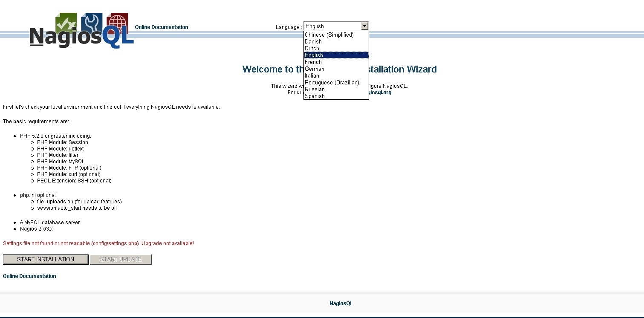Select Chinese (Simplified) language option
The image size is (644, 318).
336,35
